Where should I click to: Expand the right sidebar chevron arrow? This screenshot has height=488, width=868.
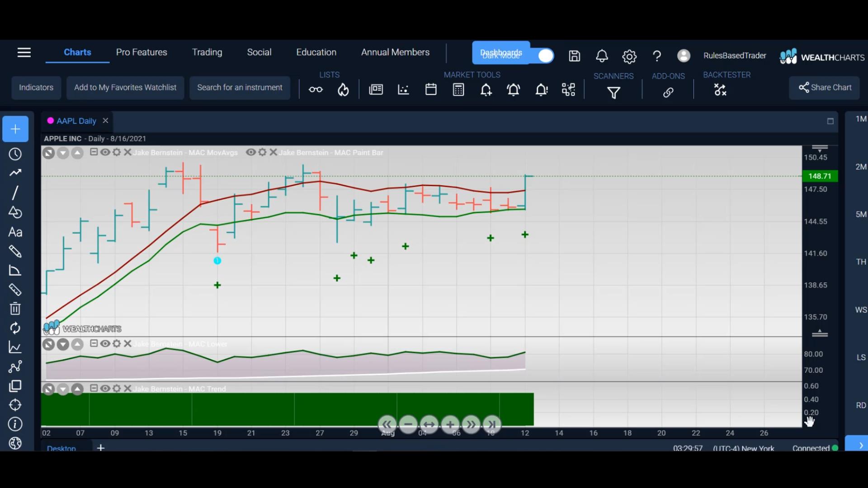click(860, 445)
